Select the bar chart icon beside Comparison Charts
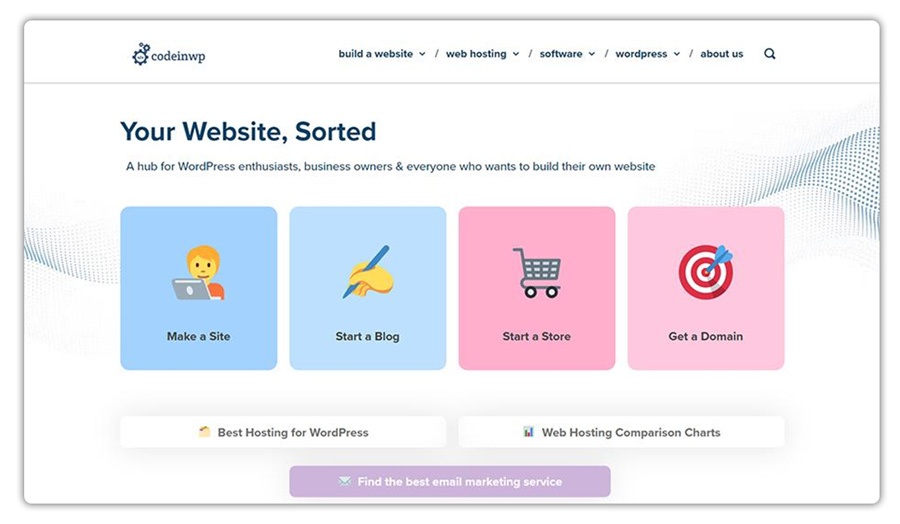This screenshot has height=524, width=900. 529,432
